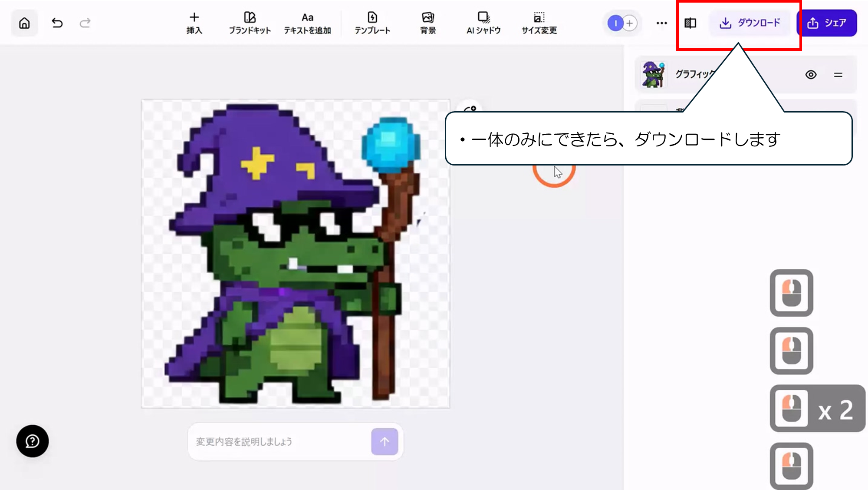Click the シェア share button
The width and height of the screenshot is (868, 490).
[x=827, y=23]
